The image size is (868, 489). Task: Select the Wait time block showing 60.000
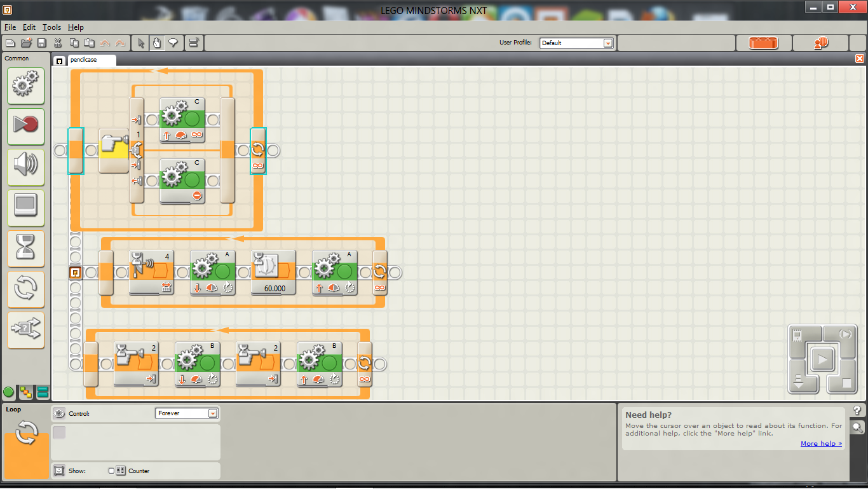tap(273, 272)
